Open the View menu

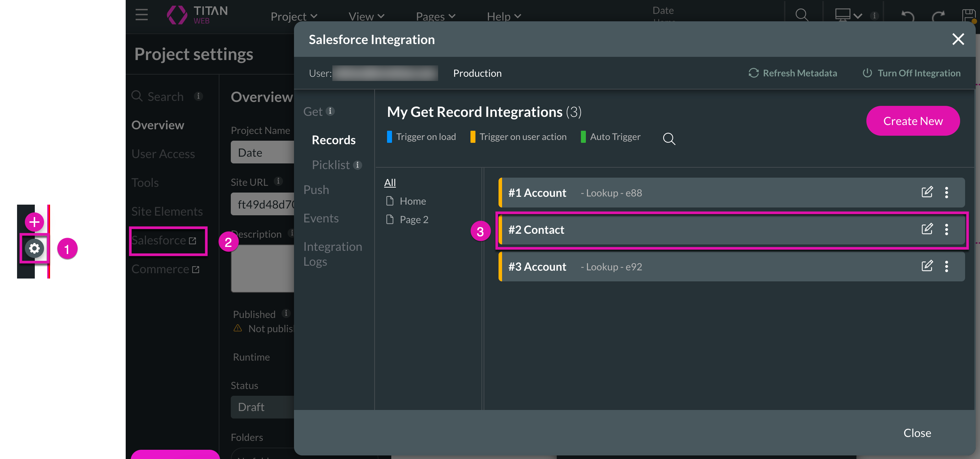click(x=366, y=16)
